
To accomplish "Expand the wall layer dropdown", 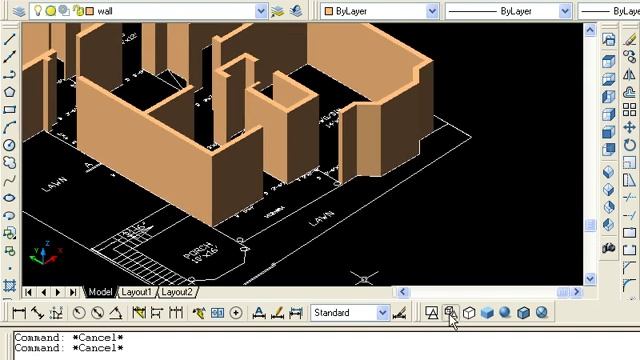I will coord(261,11).
